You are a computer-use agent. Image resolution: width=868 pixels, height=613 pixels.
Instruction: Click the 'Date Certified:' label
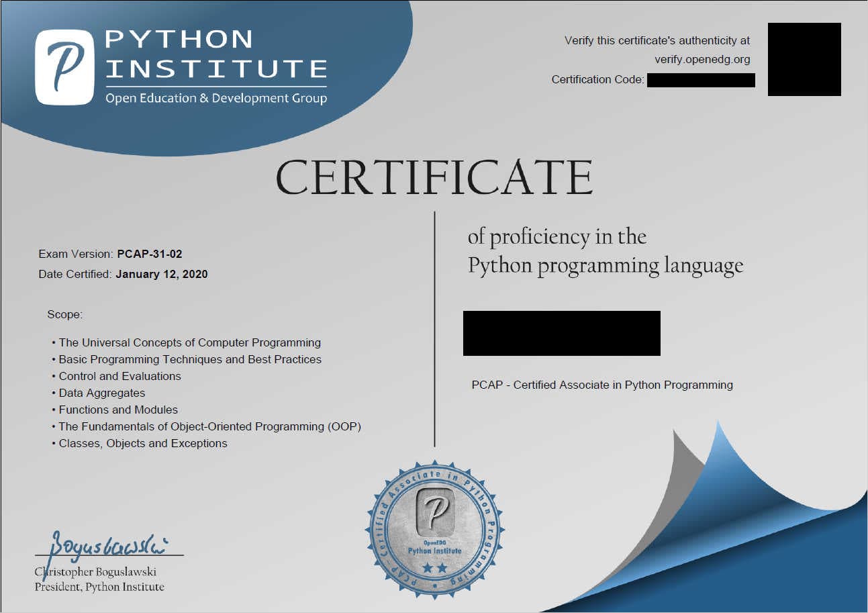76,274
